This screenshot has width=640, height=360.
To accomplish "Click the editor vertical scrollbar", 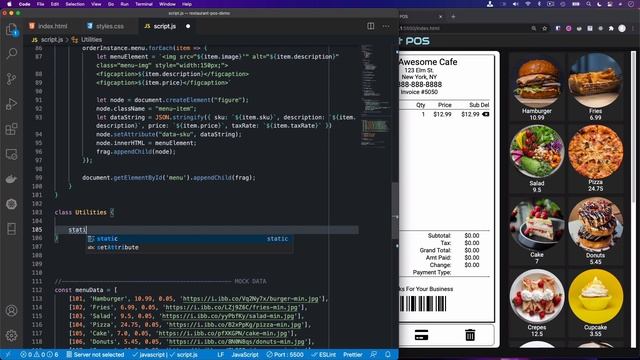I will (395, 210).
